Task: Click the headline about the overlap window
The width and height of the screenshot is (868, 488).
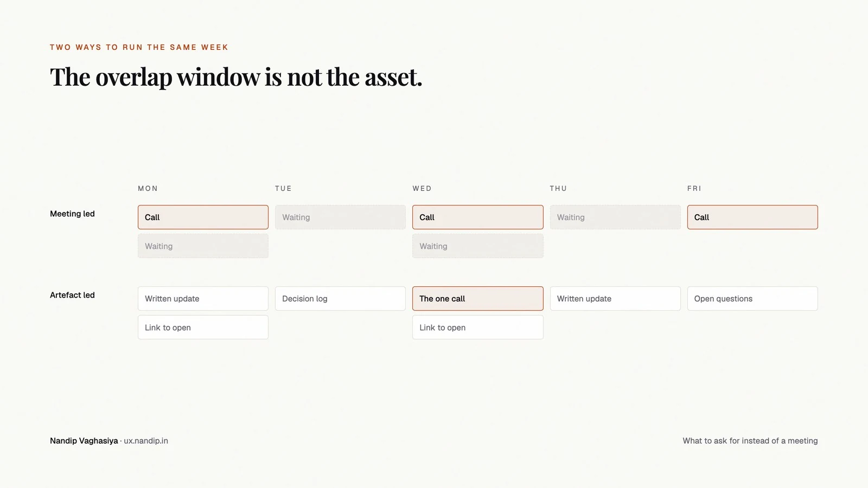Action: point(236,77)
